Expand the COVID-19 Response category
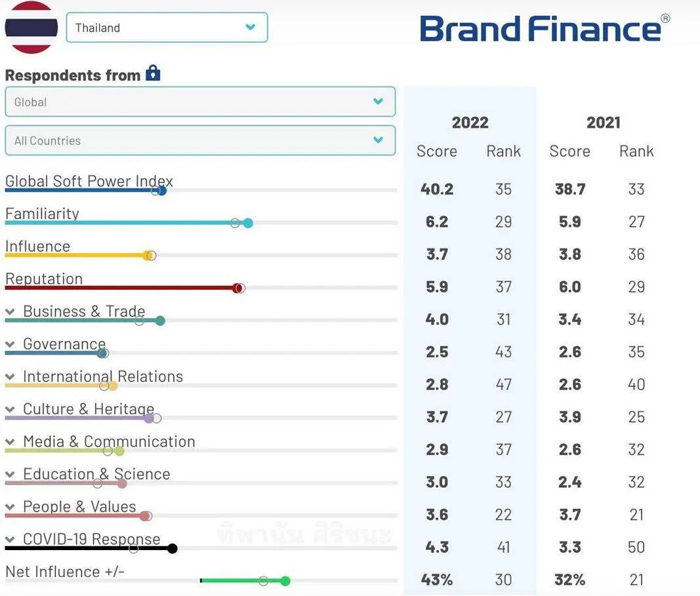This screenshot has width=700, height=596. 10,540
